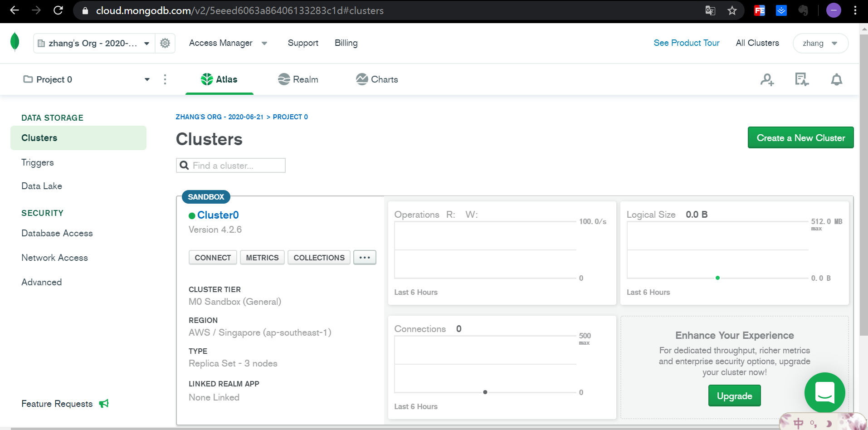Click the 'Replica Set - 3 nodes' text

[233, 363]
